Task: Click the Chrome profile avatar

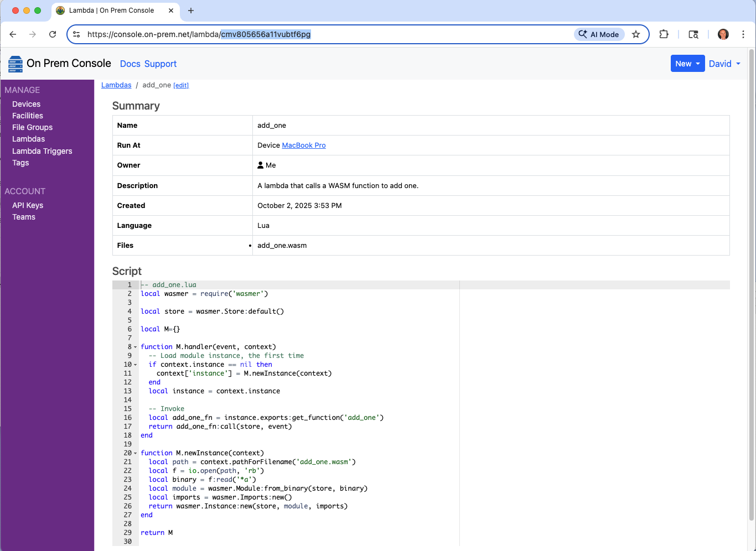Action: (723, 34)
